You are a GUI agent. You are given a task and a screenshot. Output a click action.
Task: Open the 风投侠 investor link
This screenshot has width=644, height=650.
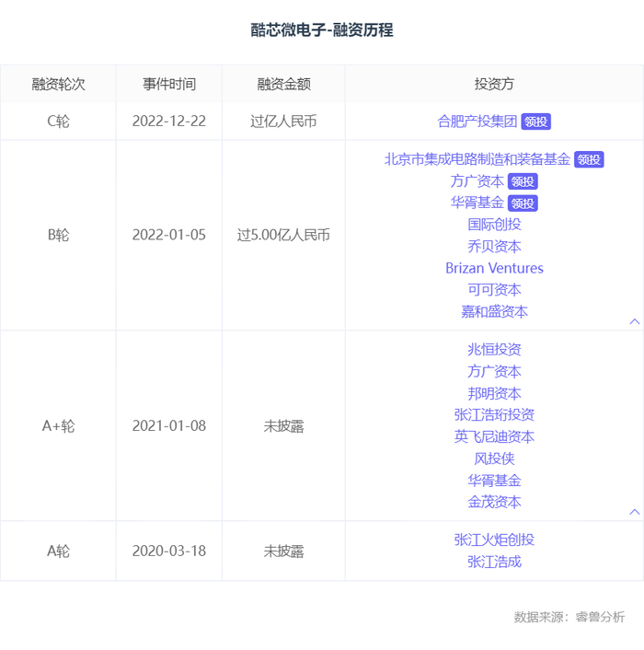click(x=494, y=458)
